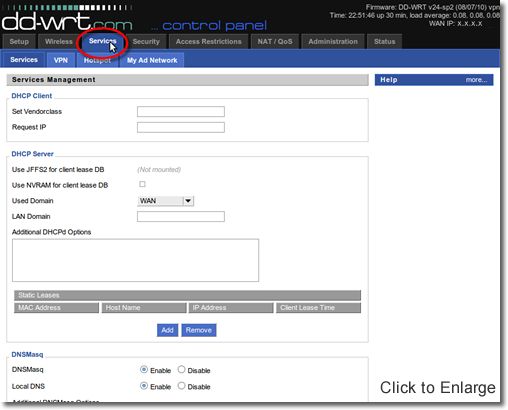Click the DNSMasq section title
Screen dimensions: 508x410
(27, 354)
